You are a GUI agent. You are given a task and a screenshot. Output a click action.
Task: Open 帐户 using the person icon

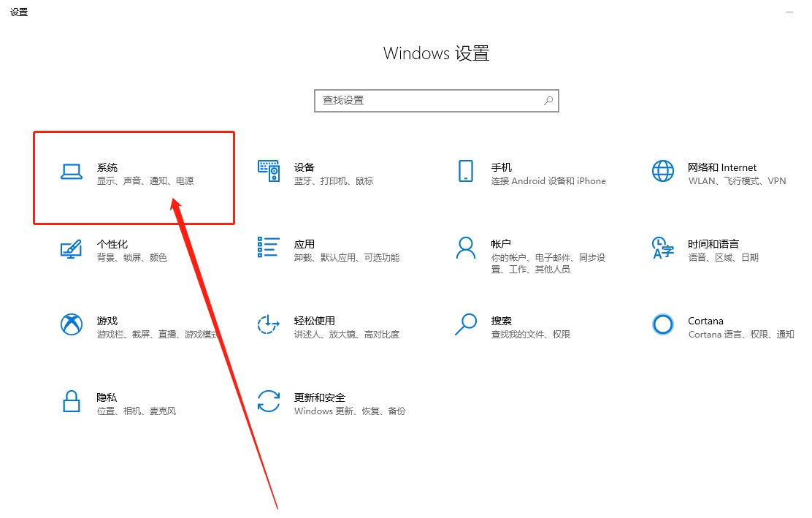pos(465,248)
